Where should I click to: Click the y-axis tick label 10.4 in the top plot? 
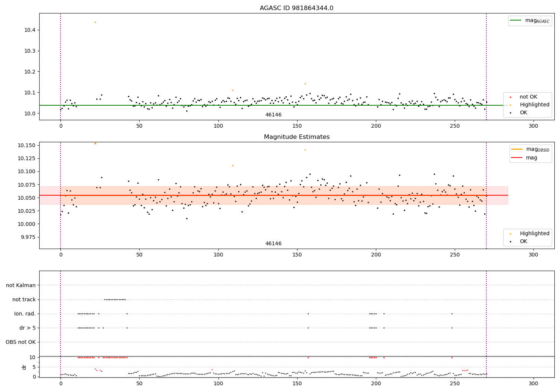tap(29, 30)
